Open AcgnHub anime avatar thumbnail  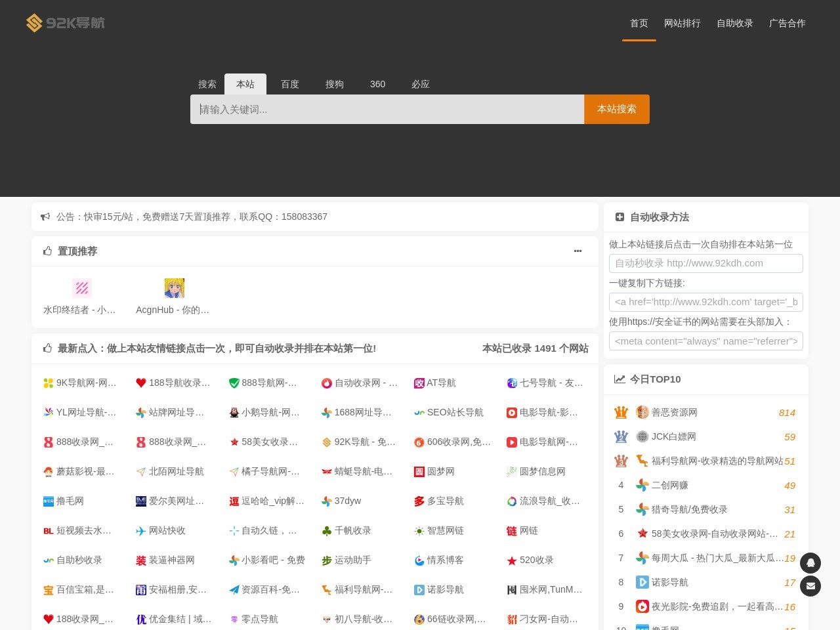pos(175,287)
